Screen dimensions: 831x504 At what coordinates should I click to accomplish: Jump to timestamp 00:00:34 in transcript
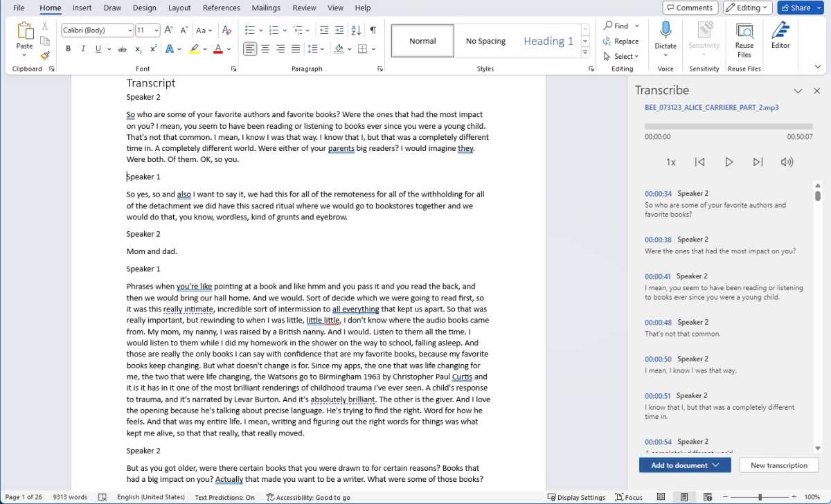tap(658, 193)
